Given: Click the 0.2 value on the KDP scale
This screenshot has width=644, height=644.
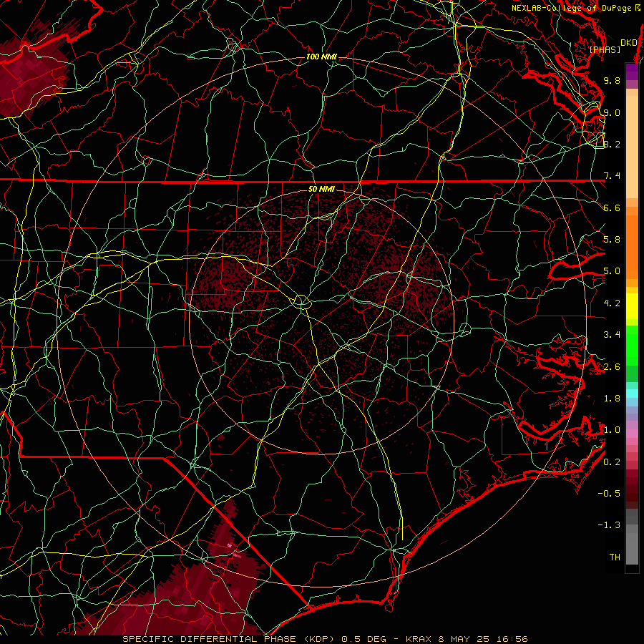Looking at the screenshot, I should (612, 462).
